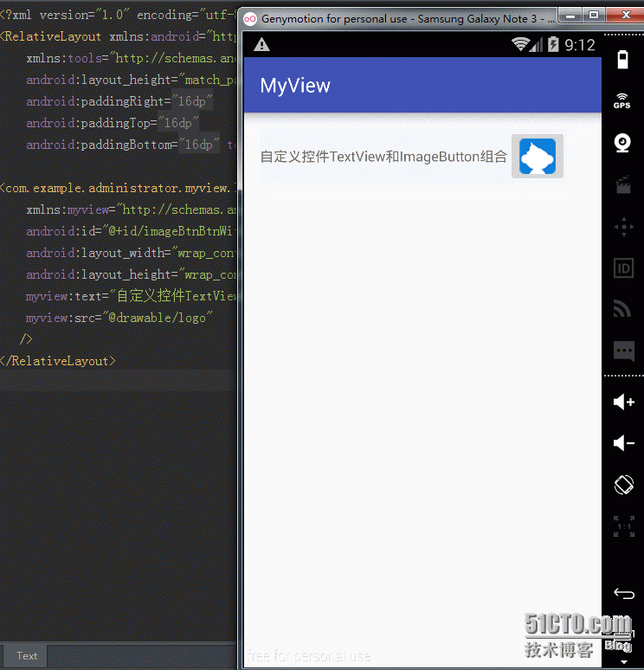This screenshot has height=670, width=644.
Task: Decrease volume with speaker minus icon
Action: coord(624,443)
